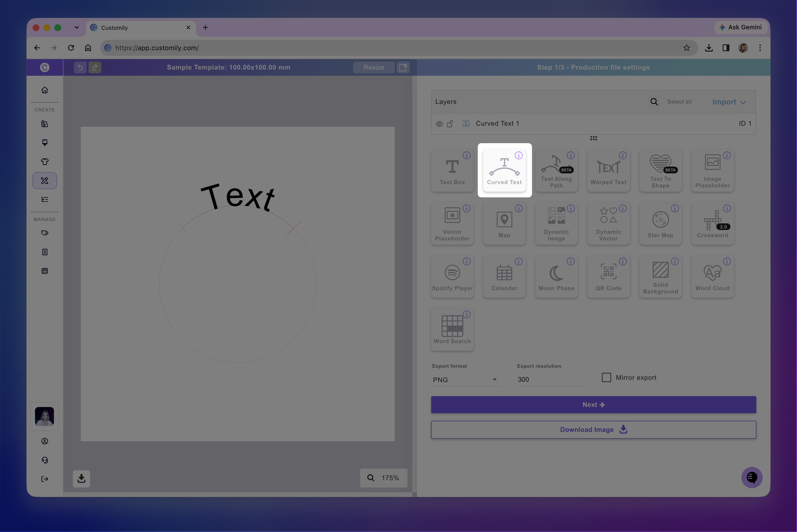
Task: Open the support headset icon
Action: pos(45,460)
